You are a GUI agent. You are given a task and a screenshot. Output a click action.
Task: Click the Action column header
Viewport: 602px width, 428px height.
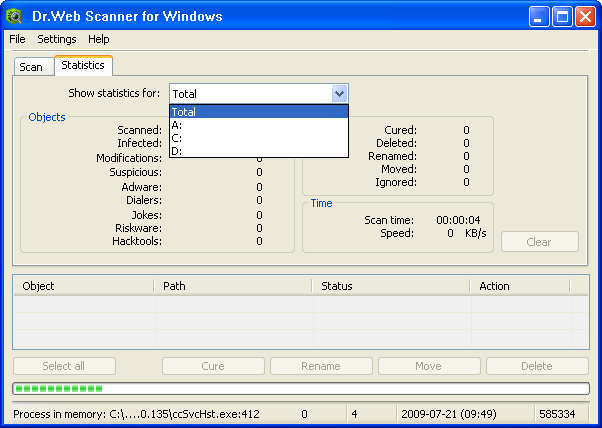[520, 286]
